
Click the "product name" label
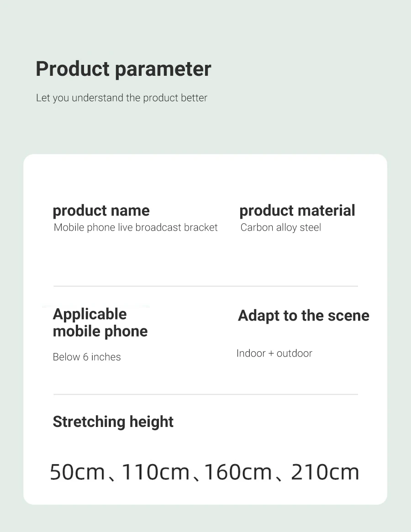(101, 211)
